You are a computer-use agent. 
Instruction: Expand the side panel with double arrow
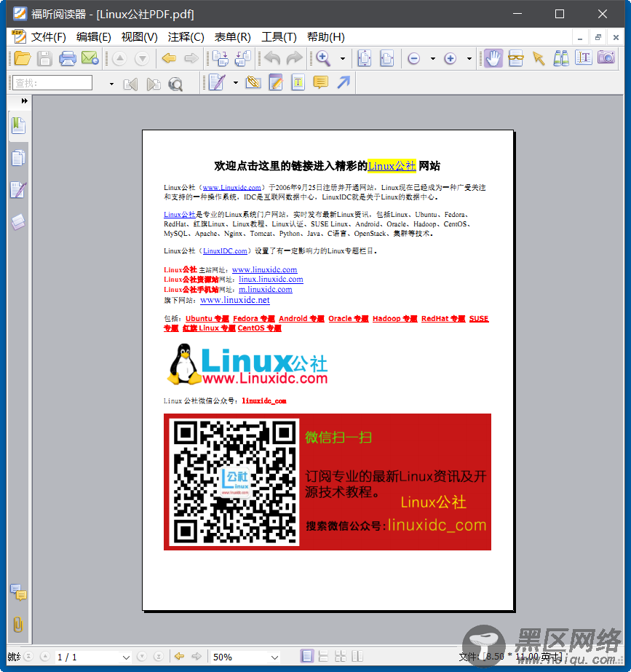[25, 100]
